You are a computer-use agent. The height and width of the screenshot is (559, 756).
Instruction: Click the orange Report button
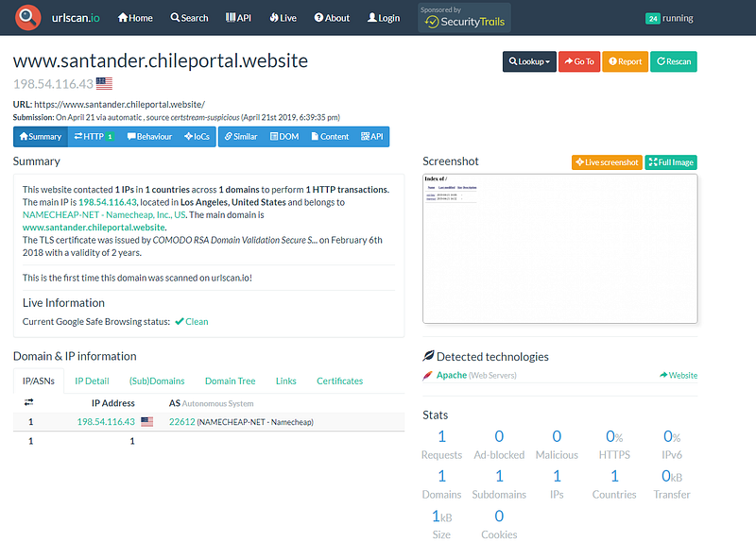tap(625, 61)
